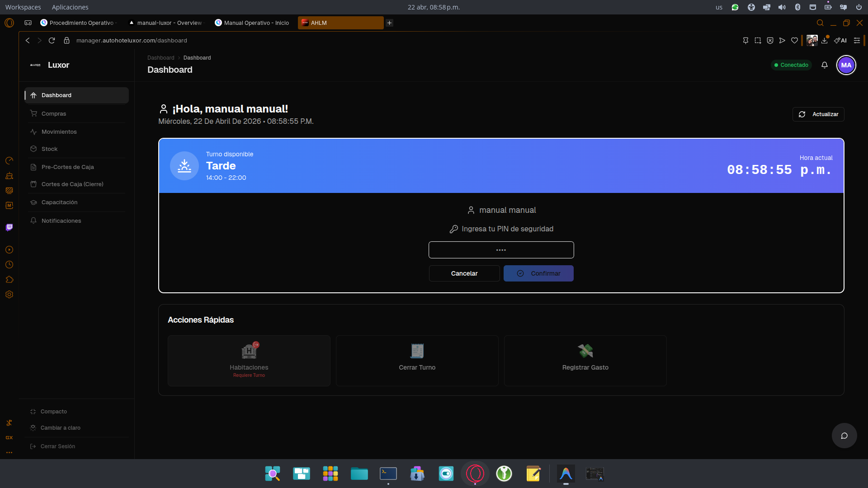The width and height of the screenshot is (868, 488).
Task: Open browser history clock icon
Action: [x=9, y=265]
